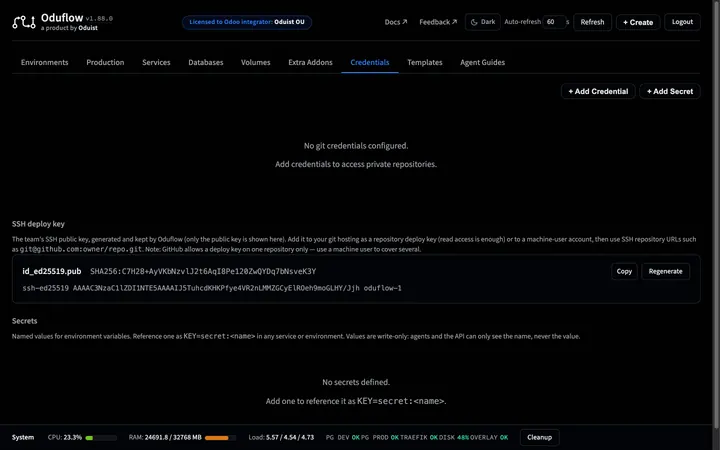Click the Logout button
The image size is (720, 450).
682,22
